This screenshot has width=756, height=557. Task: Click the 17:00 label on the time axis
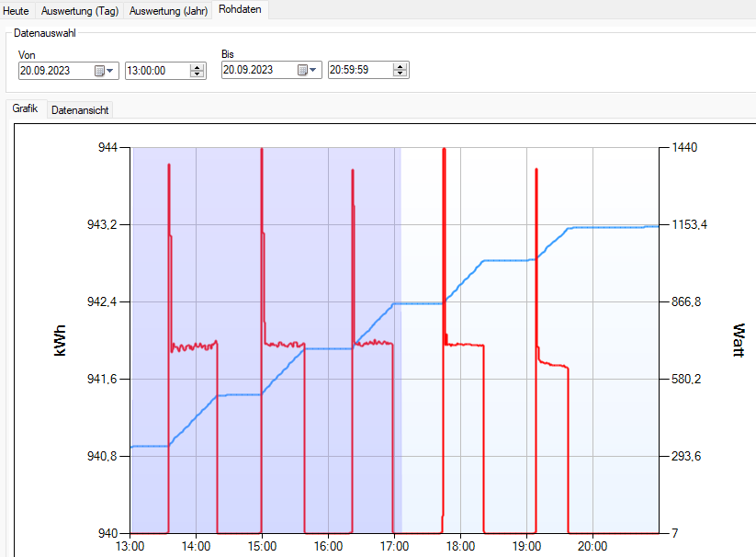tap(393, 547)
